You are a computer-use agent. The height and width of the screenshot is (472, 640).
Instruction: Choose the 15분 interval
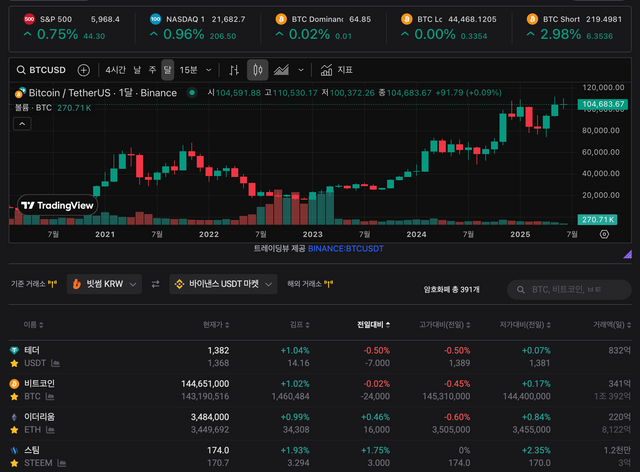(x=189, y=70)
